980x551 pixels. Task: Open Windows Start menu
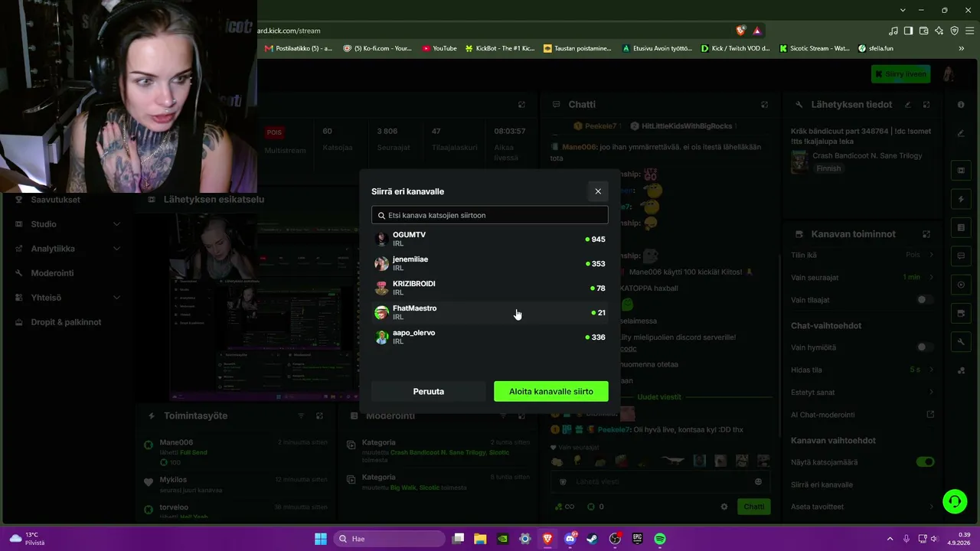pyautogui.click(x=321, y=539)
